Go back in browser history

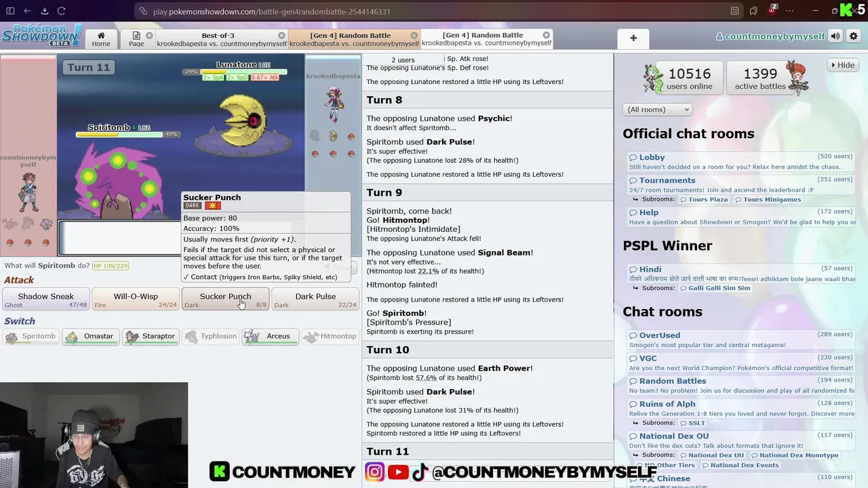(x=27, y=11)
